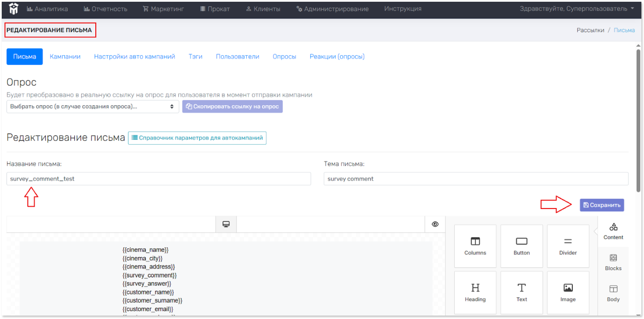
Task: Open Справочник параметров для автокампаний
Action: coord(197,138)
